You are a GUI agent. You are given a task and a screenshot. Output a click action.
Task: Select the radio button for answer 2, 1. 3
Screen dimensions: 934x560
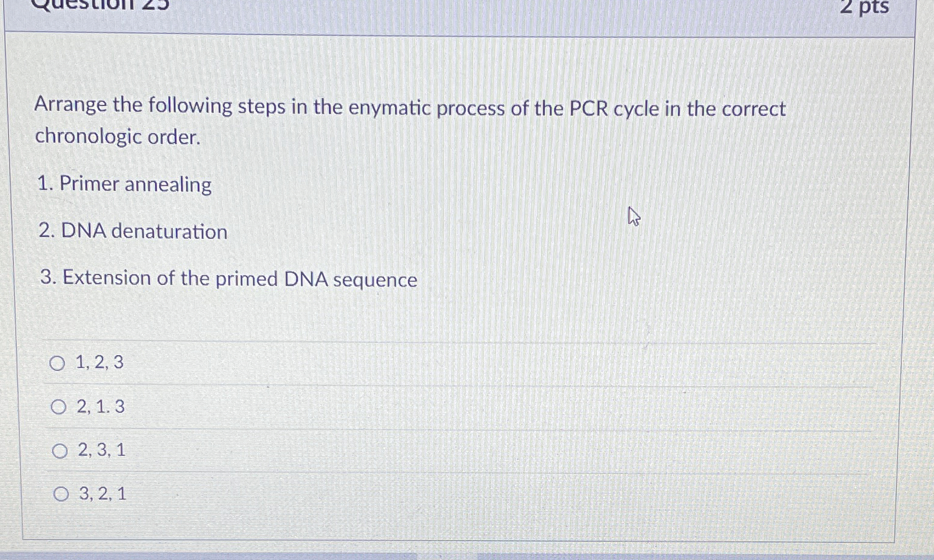point(59,407)
